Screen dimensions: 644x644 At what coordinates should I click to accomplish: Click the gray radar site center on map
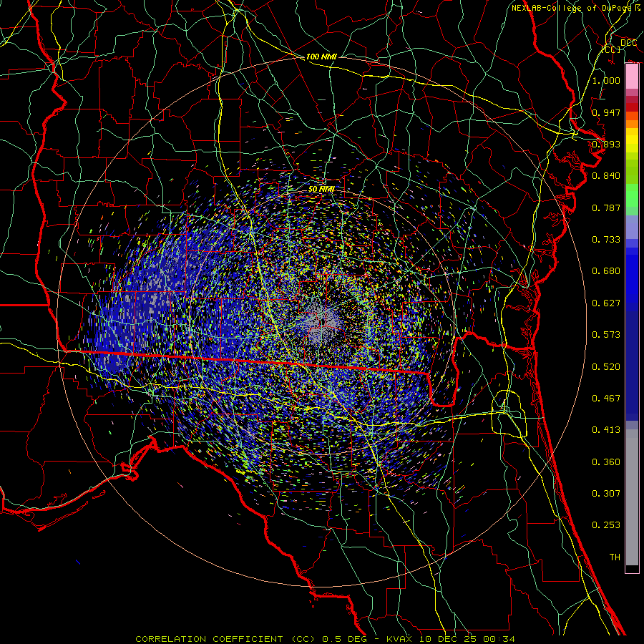[x=321, y=321]
